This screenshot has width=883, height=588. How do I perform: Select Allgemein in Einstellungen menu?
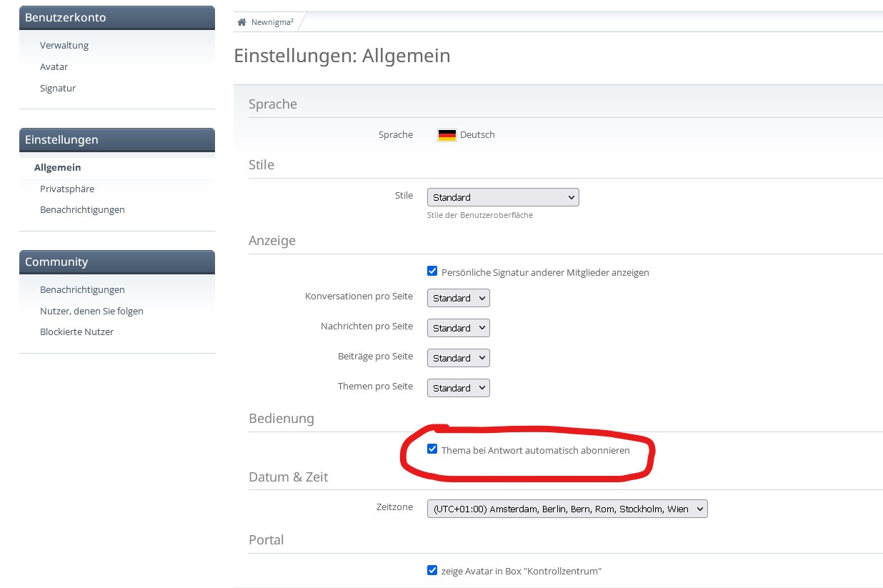point(58,167)
